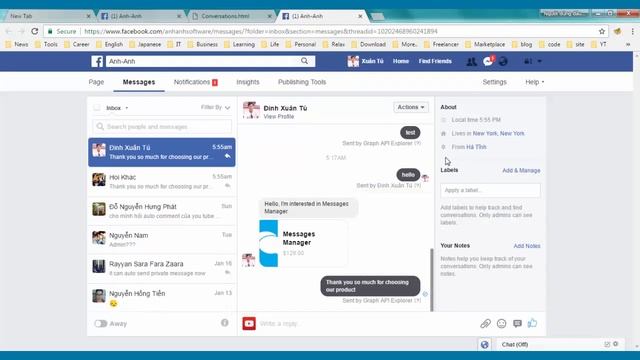
Task: Open the Hoi Khac conversation
Action: tap(162, 182)
